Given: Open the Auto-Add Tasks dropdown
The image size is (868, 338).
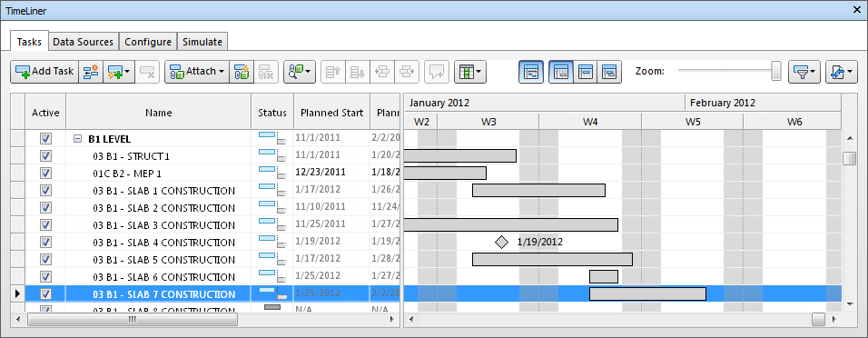Looking at the screenshot, I should coord(119,72).
